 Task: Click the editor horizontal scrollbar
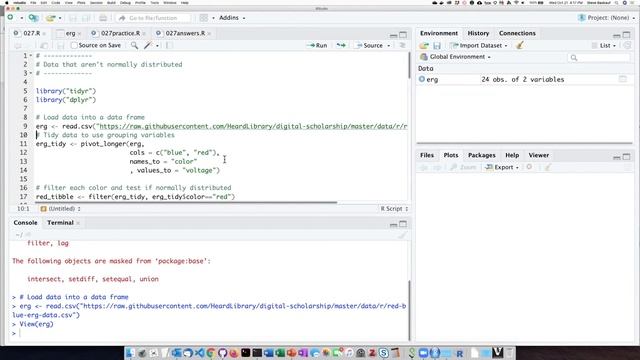pyautogui.click(x=186, y=202)
